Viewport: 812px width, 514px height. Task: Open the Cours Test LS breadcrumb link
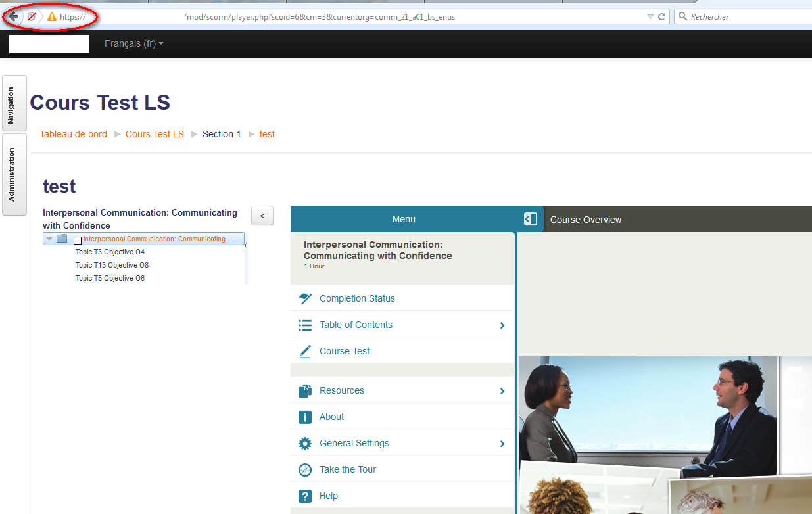(155, 134)
